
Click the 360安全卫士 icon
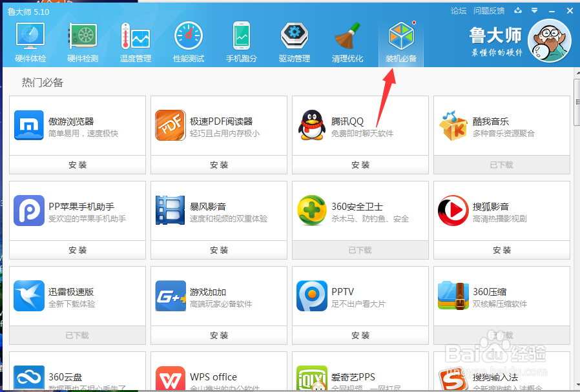pyautogui.click(x=312, y=211)
